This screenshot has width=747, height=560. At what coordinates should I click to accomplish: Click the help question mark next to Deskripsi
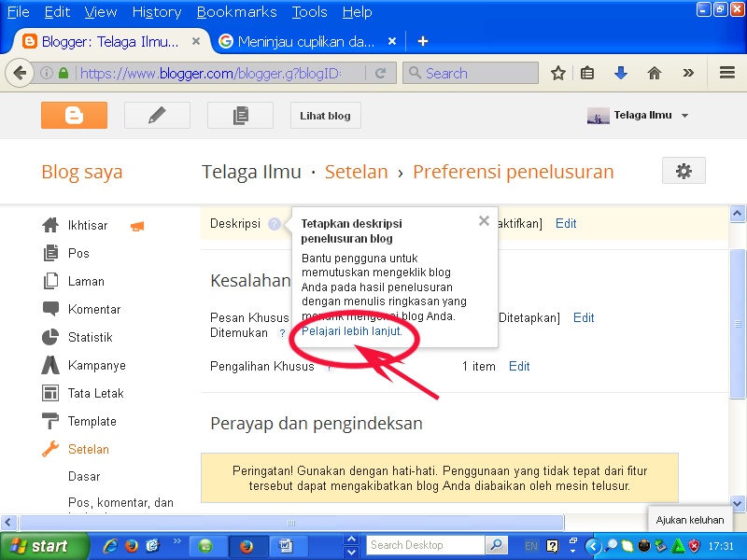click(x=274, y=223)
